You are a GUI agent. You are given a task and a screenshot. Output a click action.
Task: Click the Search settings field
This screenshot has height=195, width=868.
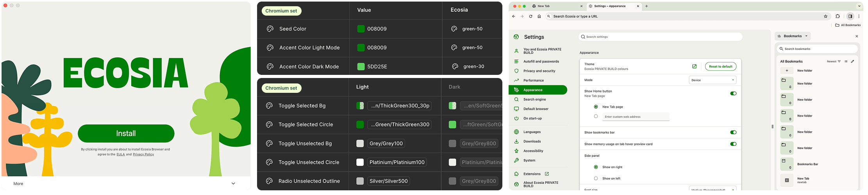660,37
